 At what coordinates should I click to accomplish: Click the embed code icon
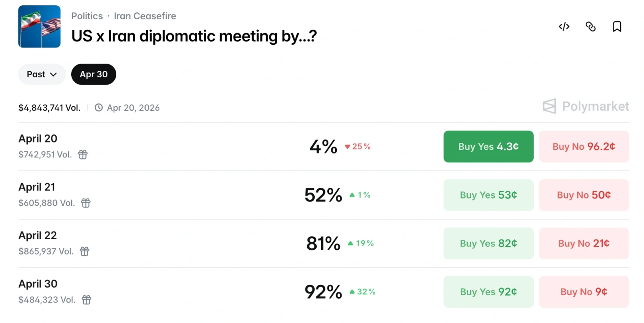point(563,27)
